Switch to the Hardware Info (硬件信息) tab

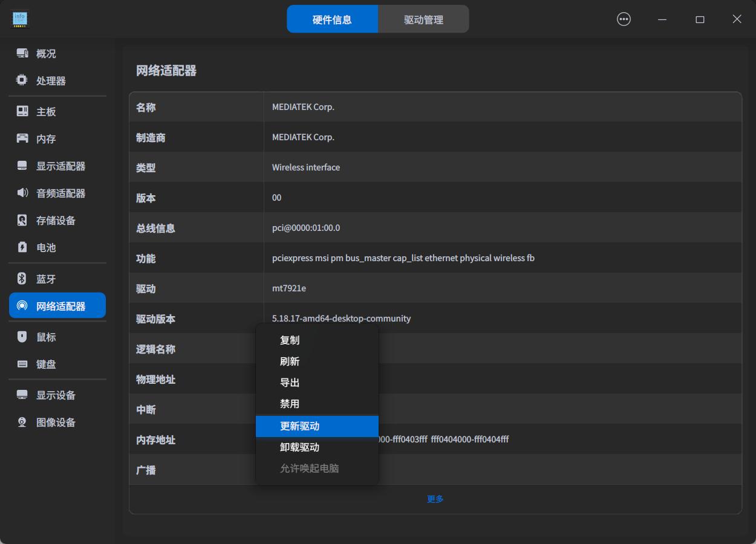coord(332,19)
